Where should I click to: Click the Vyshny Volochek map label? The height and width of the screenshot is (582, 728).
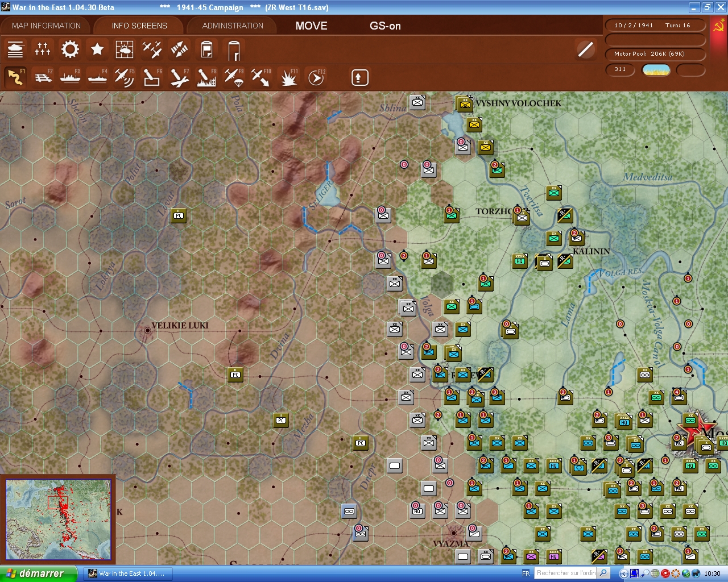518,103
